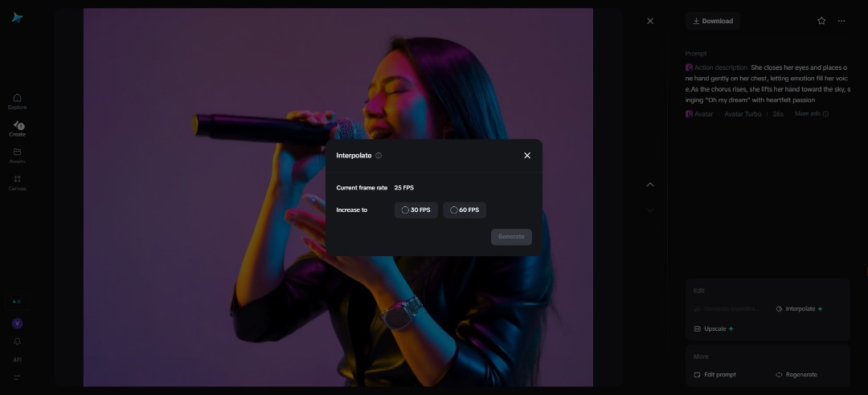Close the video preview with X icon
Viewport: 868px width, 395px height.
650,21
